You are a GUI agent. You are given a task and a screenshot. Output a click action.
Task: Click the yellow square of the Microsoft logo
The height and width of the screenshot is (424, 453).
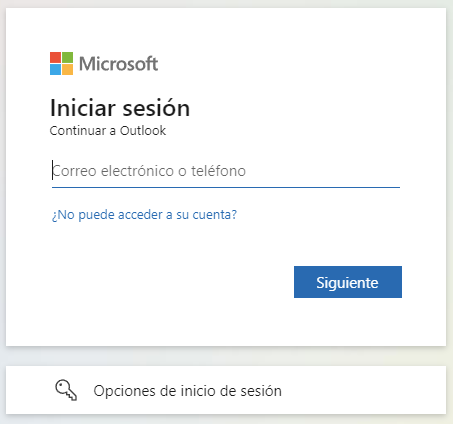pos(67,69)
